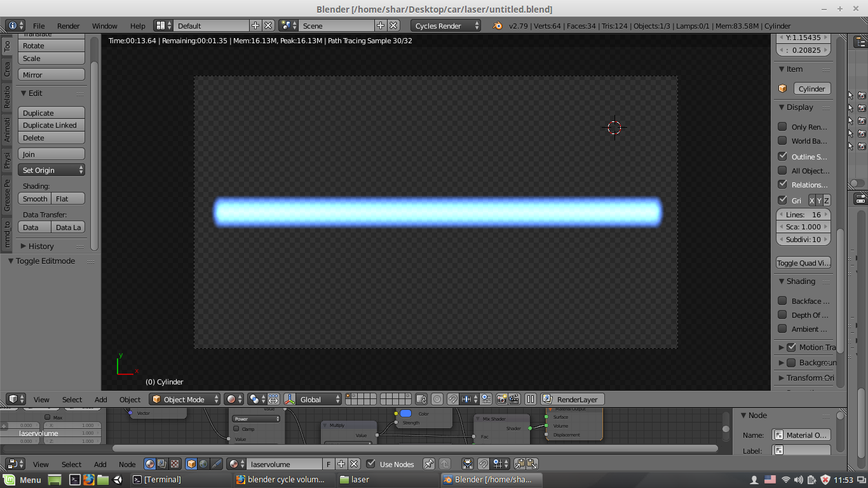868x488 pixels.
Task: Open the Power operation dropdown in Math node
Action: (257, 419)
